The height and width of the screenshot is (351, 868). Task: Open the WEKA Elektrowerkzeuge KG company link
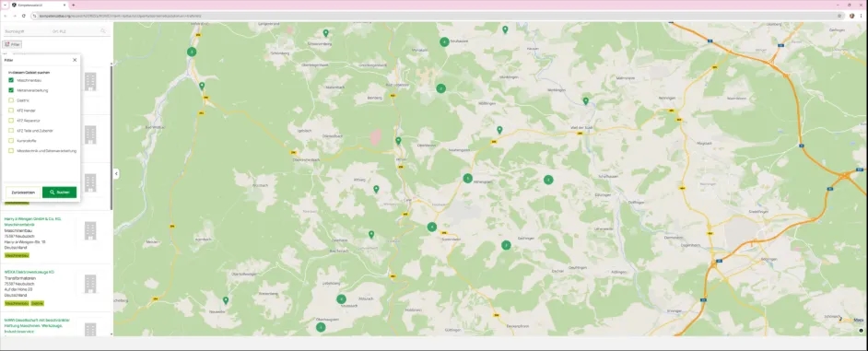(x=29, y=272)
